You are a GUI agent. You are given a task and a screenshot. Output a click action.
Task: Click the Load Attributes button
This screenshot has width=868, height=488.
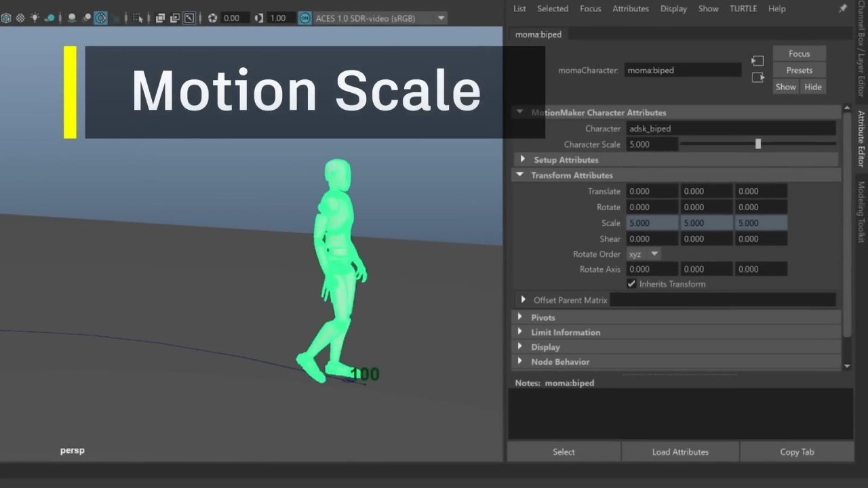pos(680,452)
